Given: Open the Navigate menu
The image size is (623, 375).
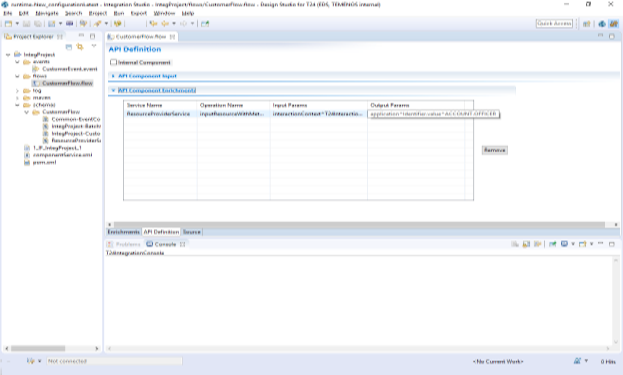Looking at the screenshot, I should [47, 13].
